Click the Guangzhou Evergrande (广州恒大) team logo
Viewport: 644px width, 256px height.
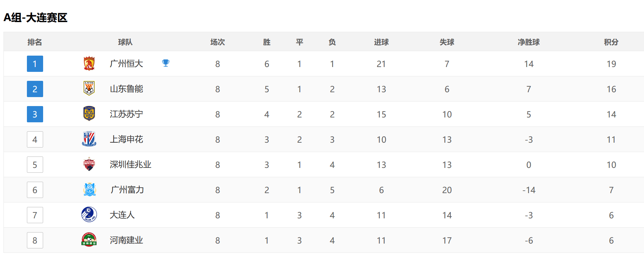pyautogui.click(x=89, y=64)
